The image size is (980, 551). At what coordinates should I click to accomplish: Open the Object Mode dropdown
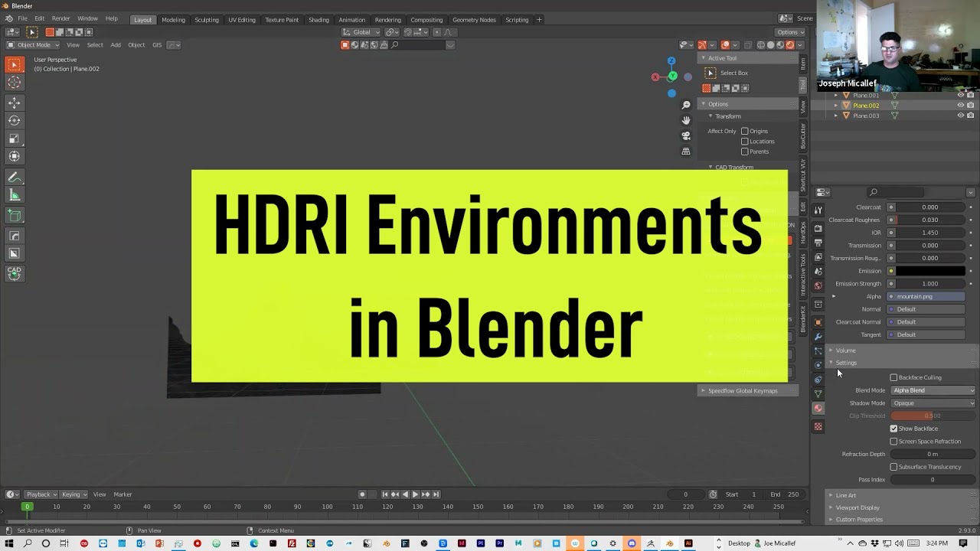click(33, 44)
